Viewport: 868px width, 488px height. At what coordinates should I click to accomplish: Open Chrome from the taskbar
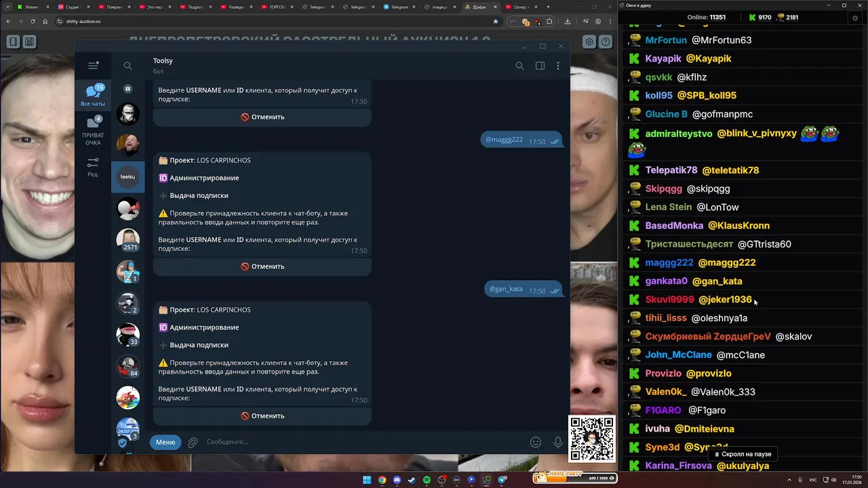(x=382, y=480)
